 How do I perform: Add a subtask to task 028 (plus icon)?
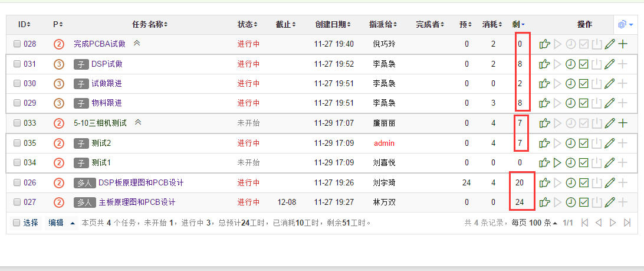pyautogui.click(x=622, y=44)
